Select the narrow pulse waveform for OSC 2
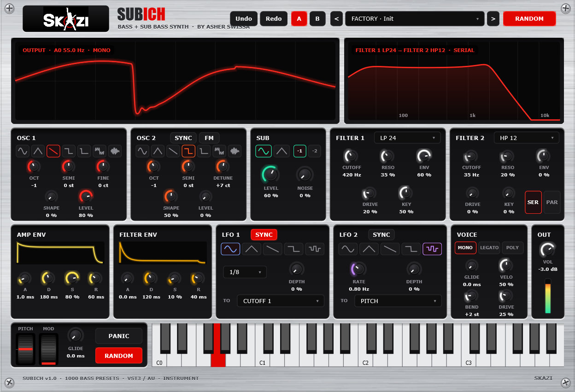575x392 pixels. 204,151
